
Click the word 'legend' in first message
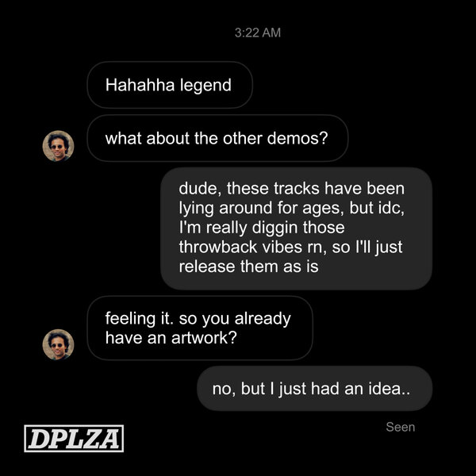(x=205, y=86)
